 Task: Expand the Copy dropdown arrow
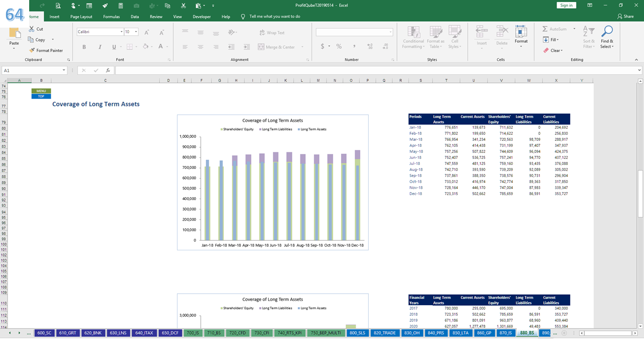pyautogui.click(x=52, y=40)
